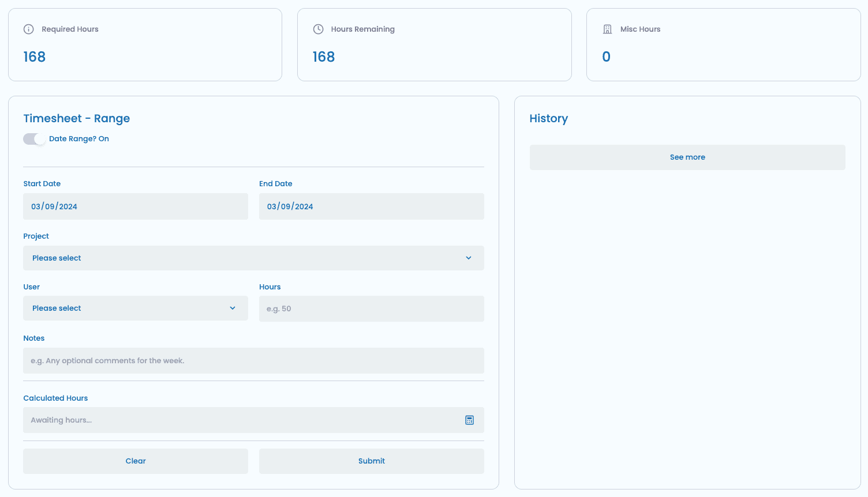Click the info icon beside Required Hours
Image resolution: width=868 pixels, height=497 pixels.
point(29,29)
